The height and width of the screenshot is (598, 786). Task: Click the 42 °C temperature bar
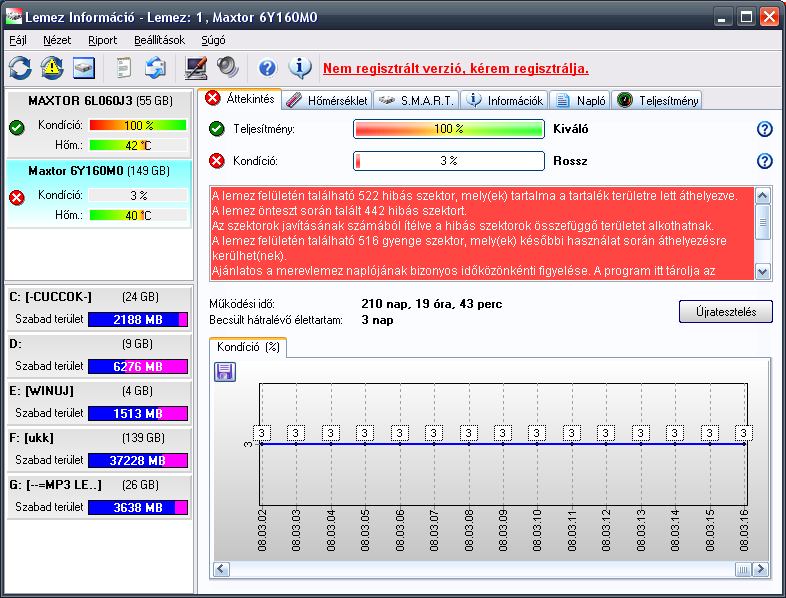(138, 145)
